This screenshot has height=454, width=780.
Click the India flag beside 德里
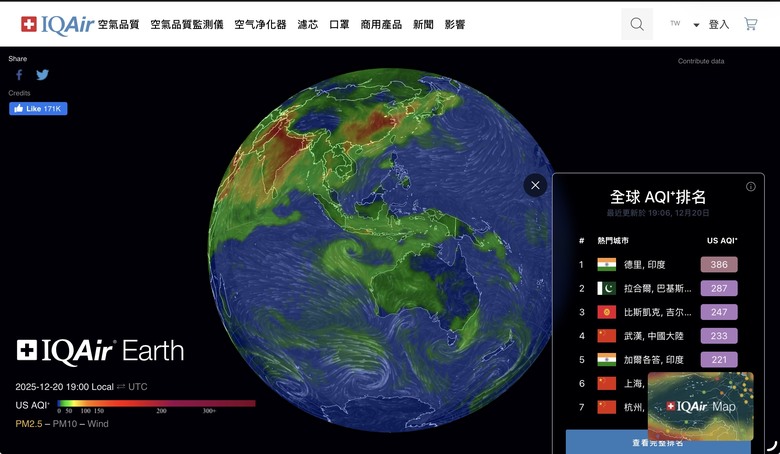click(x=606, y=265)
